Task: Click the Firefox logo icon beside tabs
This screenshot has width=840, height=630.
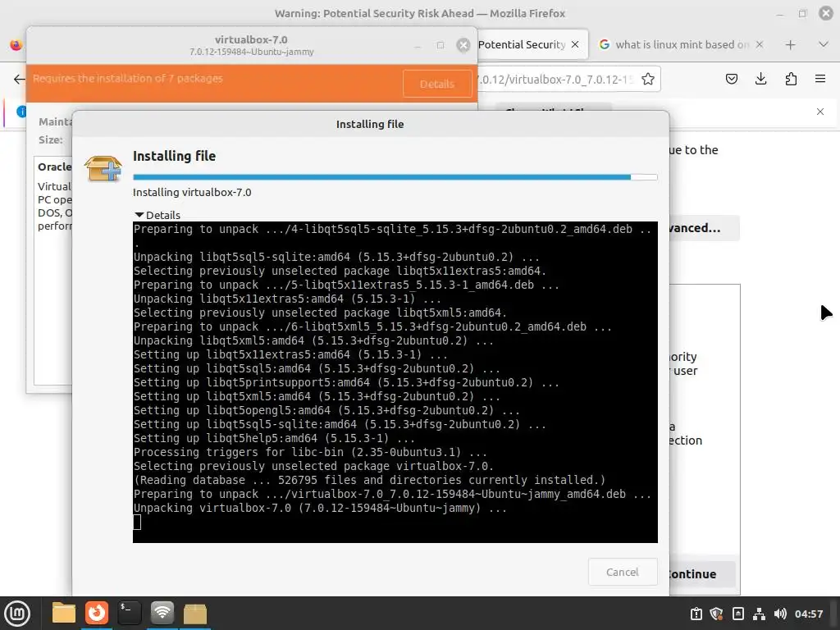Action: [x=16, y=44]
